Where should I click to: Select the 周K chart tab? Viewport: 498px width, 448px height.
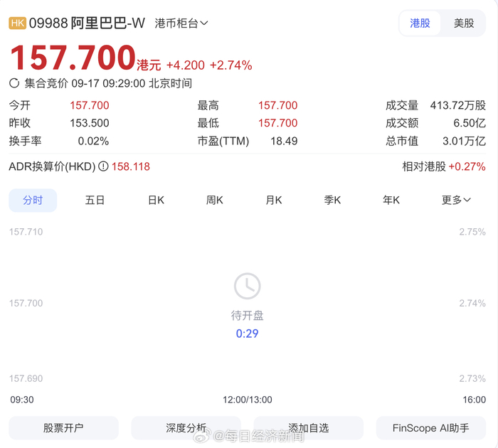214,201
